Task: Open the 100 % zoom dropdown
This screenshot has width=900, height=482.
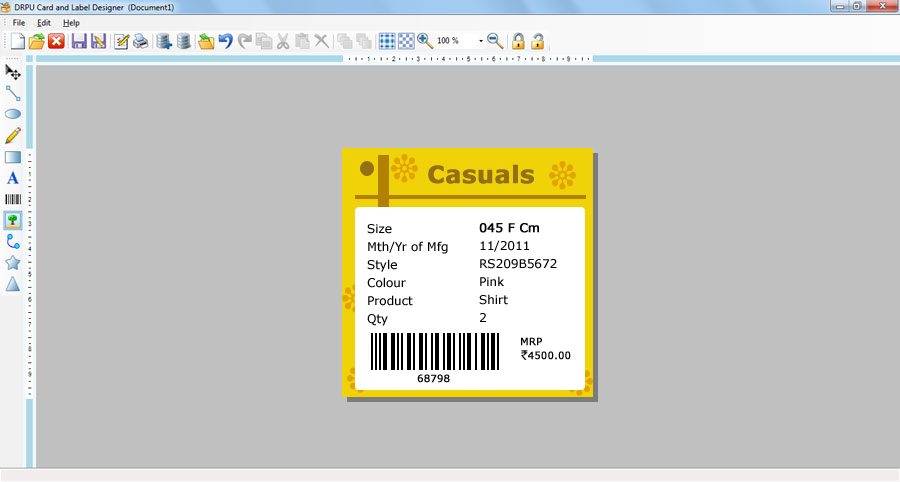Action: tap(481, 41)
